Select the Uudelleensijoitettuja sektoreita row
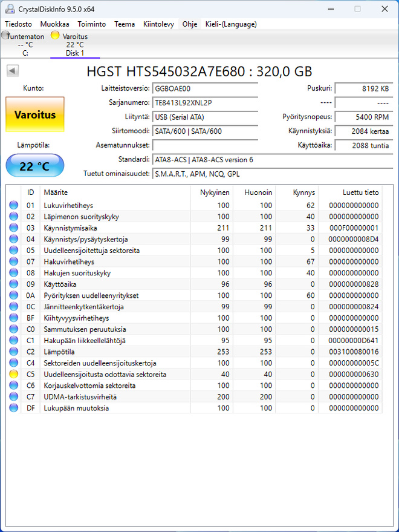The image size is (399, 532). [194, 251]
